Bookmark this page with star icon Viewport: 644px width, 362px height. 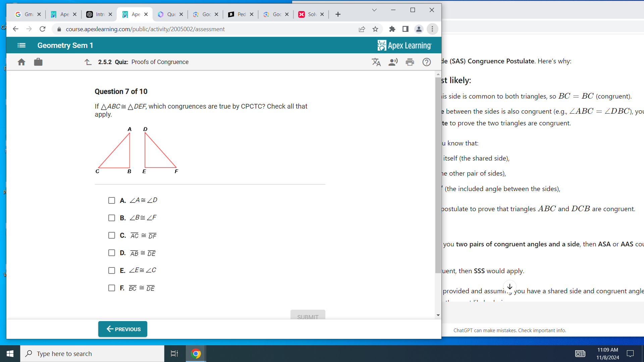pos(375,29)
